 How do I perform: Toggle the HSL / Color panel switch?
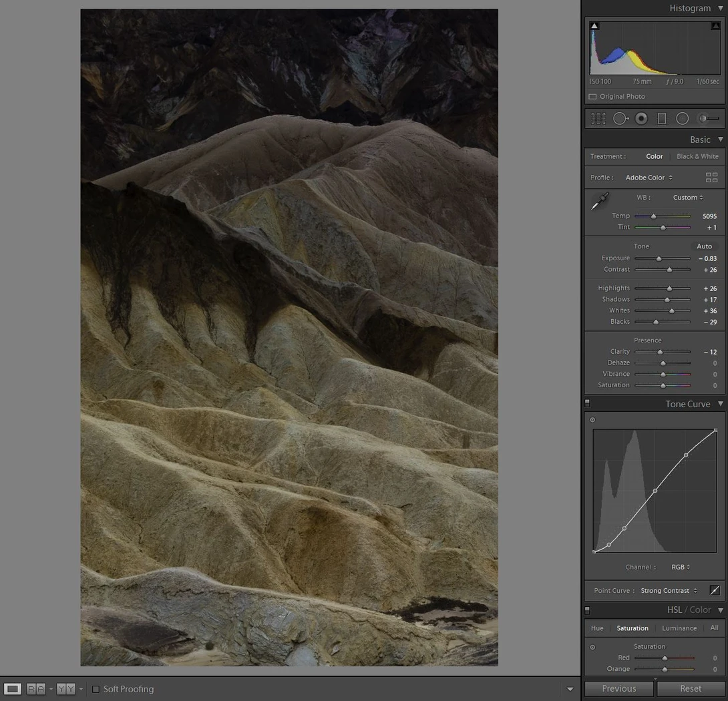coord(587,610)
